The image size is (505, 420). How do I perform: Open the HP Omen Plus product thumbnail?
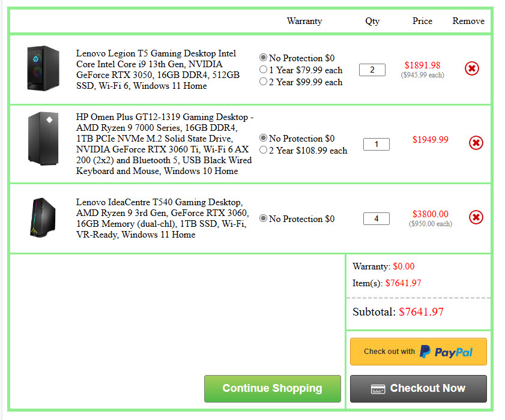point(43,138)
